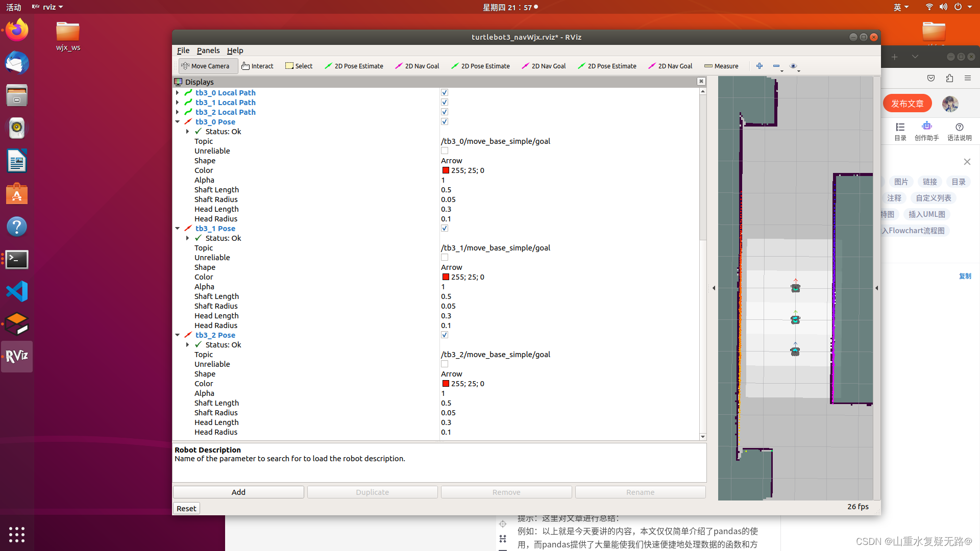Expand Status: Ok under tb3_2 Pose
This screenshot has width=980, height=551.
188,345
